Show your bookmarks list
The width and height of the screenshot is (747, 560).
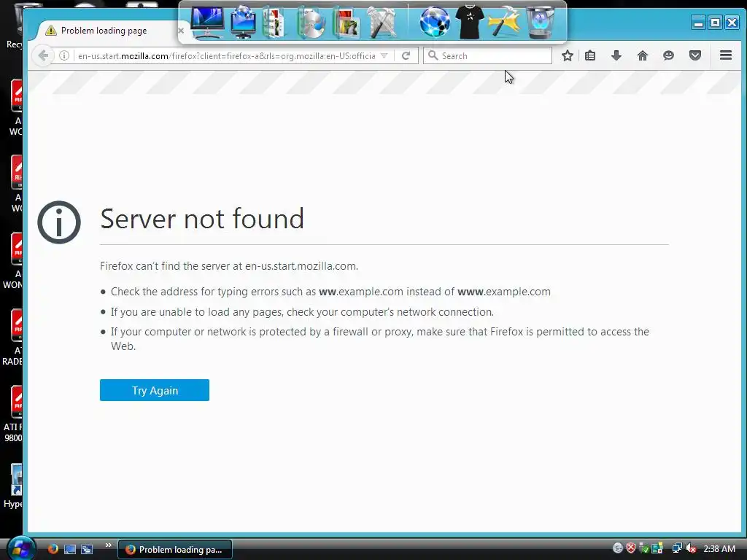pyautogui.click(x=589, y=55)
